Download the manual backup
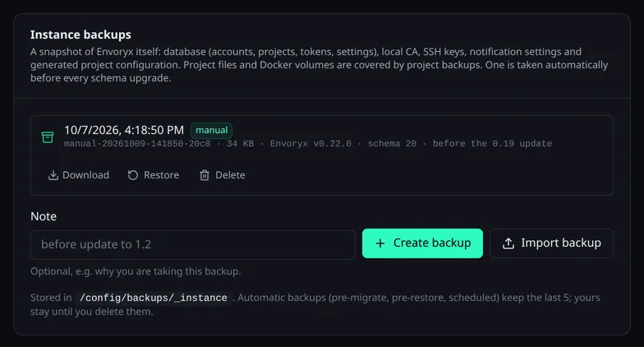This screenshot has height=347, width=644. point(79,175)
